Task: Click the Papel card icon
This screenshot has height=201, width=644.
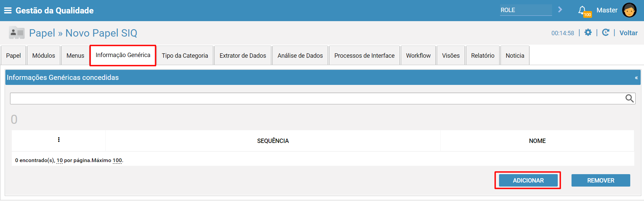Action: click(16, 33)
